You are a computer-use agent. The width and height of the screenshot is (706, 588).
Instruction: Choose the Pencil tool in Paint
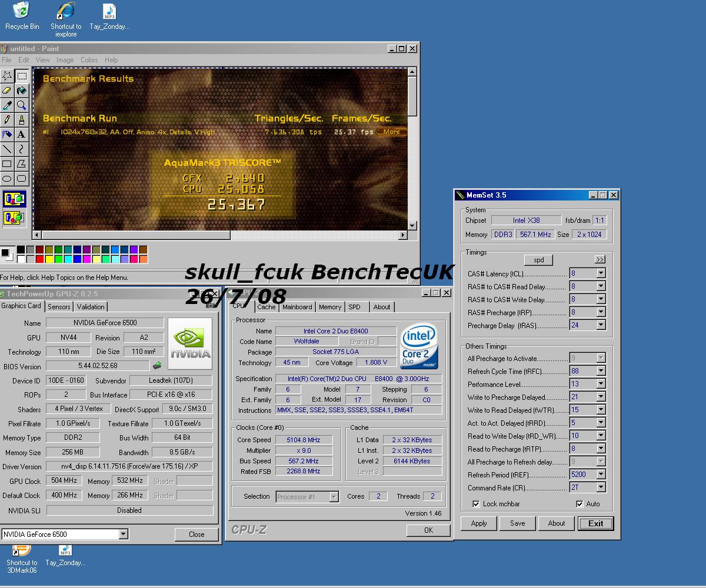click(x=7, y=120)
